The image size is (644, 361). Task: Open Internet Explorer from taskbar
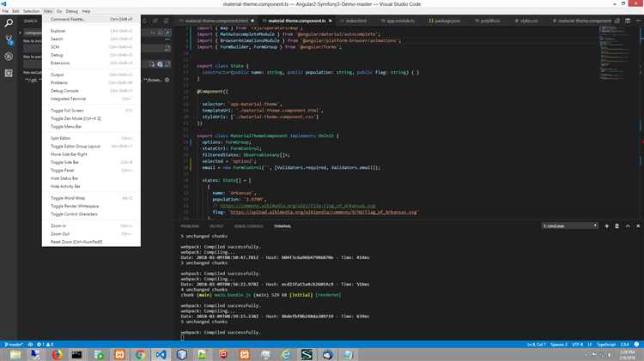(x=286, y=354)
